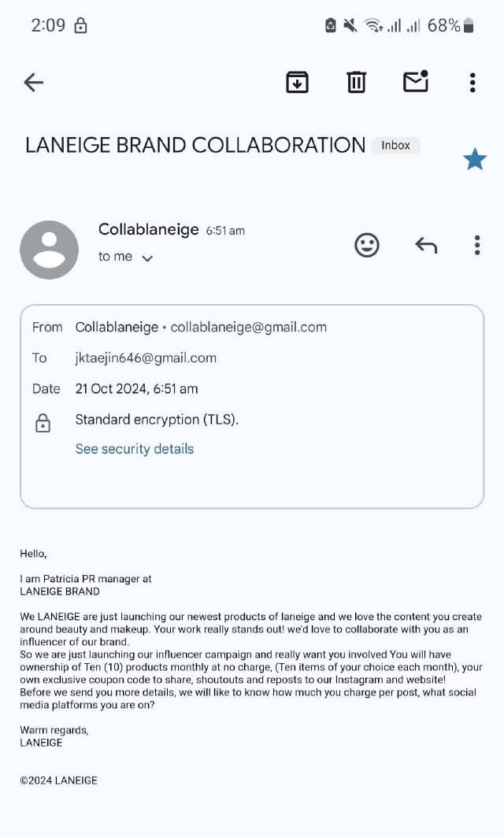This screenshot has width=504, height=838.
Task: Mark the email as unread
Action: [x=415, y=81]
